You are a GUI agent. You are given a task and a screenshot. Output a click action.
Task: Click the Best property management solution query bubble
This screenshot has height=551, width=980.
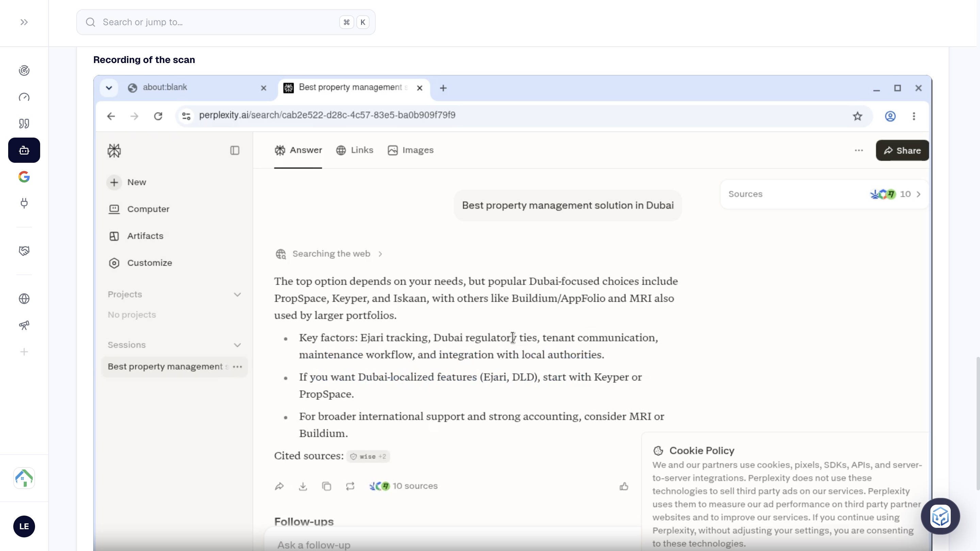(x=568, y=206)
